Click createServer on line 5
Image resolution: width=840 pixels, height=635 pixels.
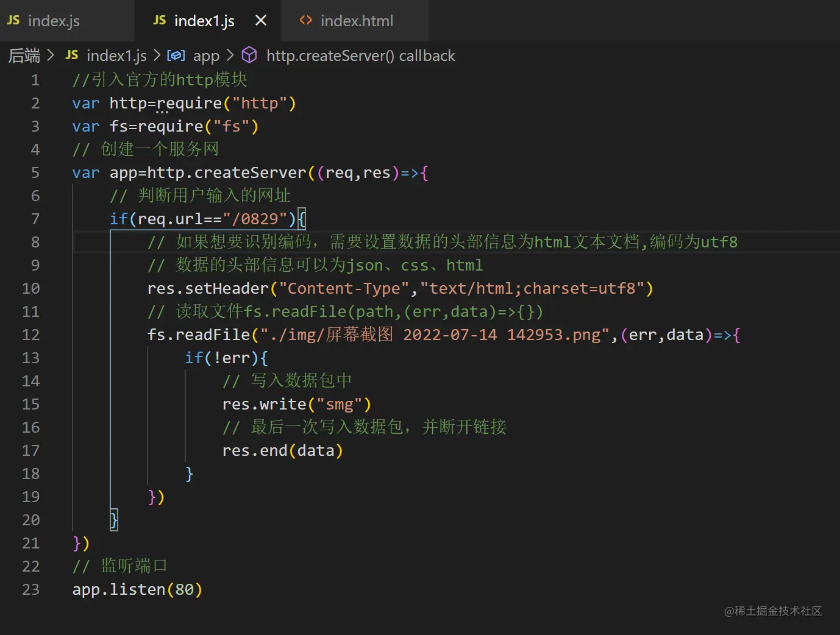coord(250,172)
